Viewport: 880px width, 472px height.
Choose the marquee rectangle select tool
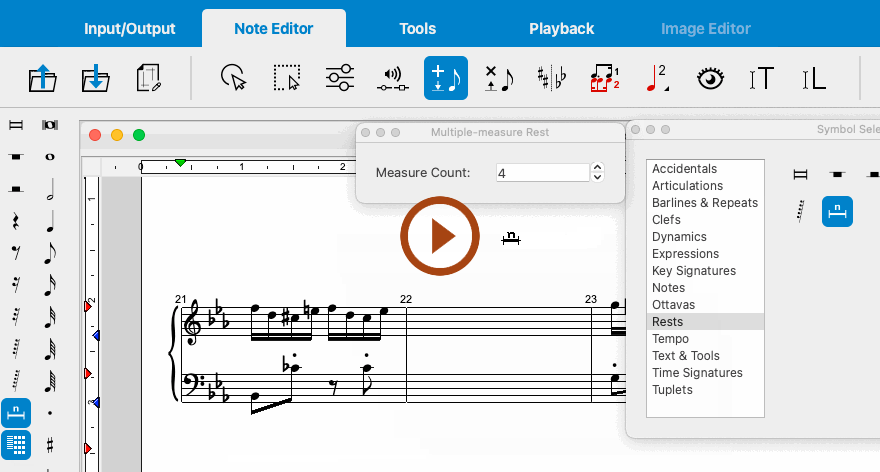pos(287,78)
